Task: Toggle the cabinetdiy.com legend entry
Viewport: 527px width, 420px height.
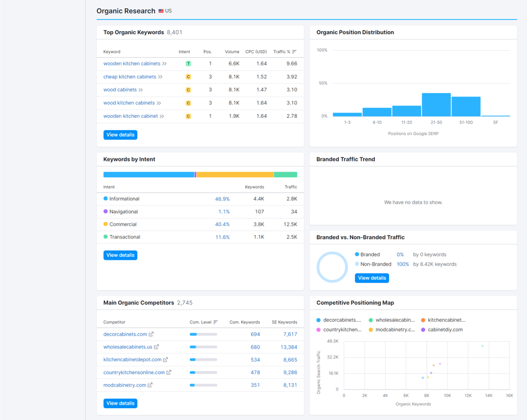Action: point(442,330)
